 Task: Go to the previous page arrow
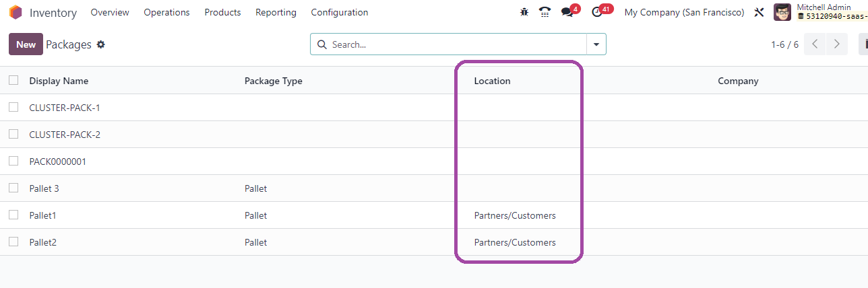pos(815,44)
